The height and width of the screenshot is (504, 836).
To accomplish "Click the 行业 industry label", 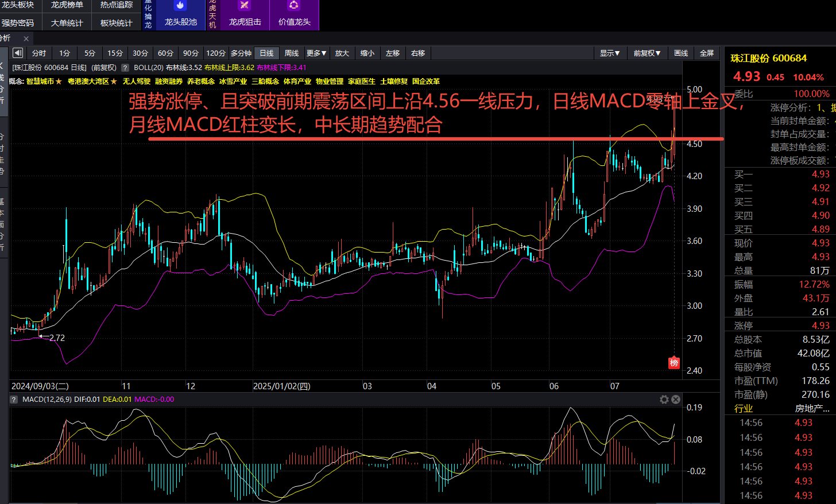I will 744,408.
